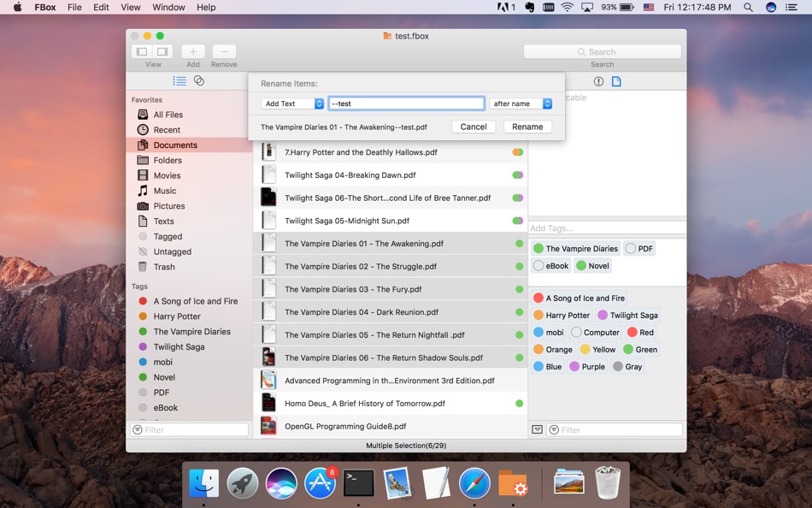
Task: Open the FBox application menu
Action: (45, 7)
